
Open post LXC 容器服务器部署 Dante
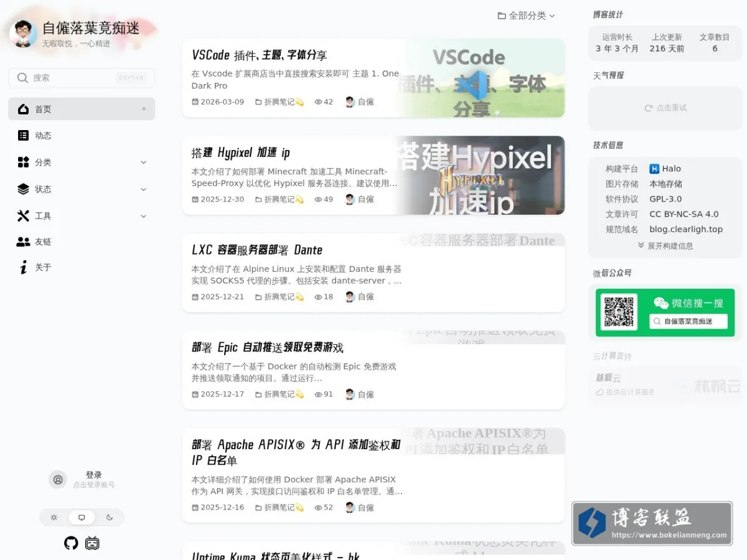tap(256, 250)
